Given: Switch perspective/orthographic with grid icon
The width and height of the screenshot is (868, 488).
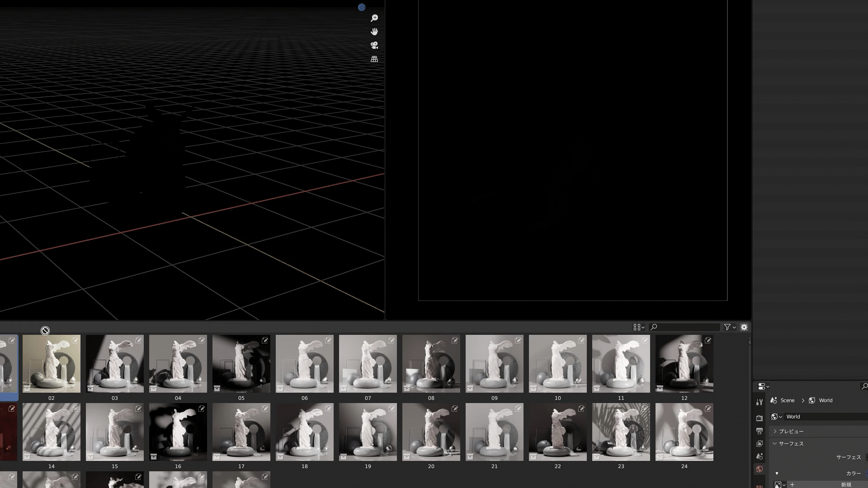Looking at the screenshot, I should [x=374, y=59].
